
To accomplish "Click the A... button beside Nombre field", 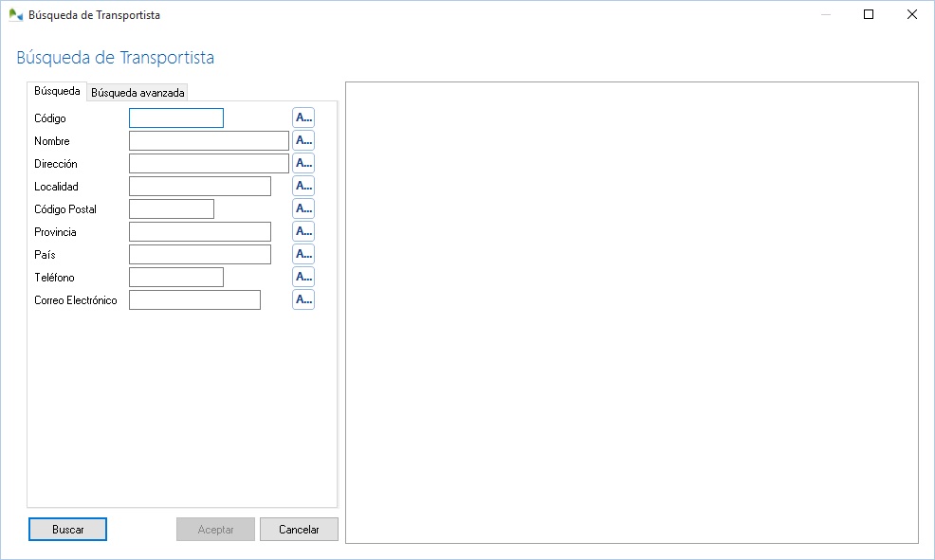I will click(x=302, y=140).
